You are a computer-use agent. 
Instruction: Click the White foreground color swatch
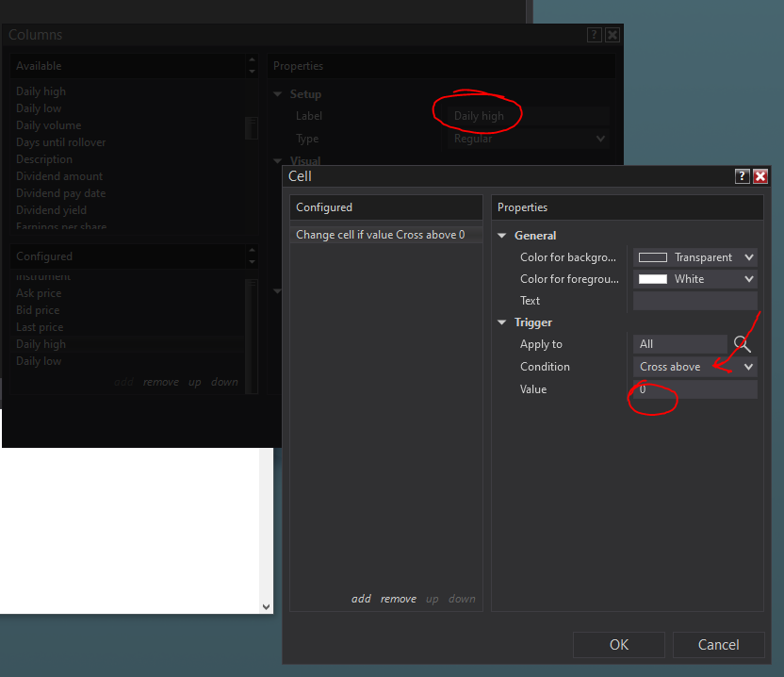(652, 279)
